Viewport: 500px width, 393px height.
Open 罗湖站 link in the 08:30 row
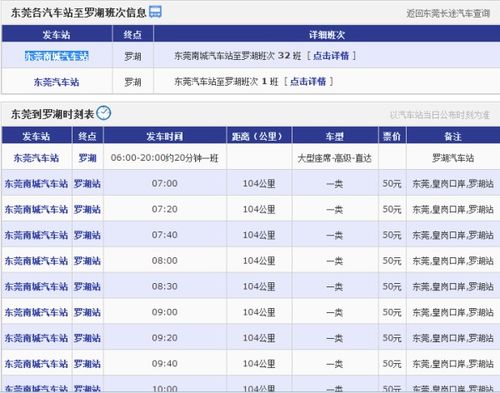pyautogui.click(x=87, y=286)
